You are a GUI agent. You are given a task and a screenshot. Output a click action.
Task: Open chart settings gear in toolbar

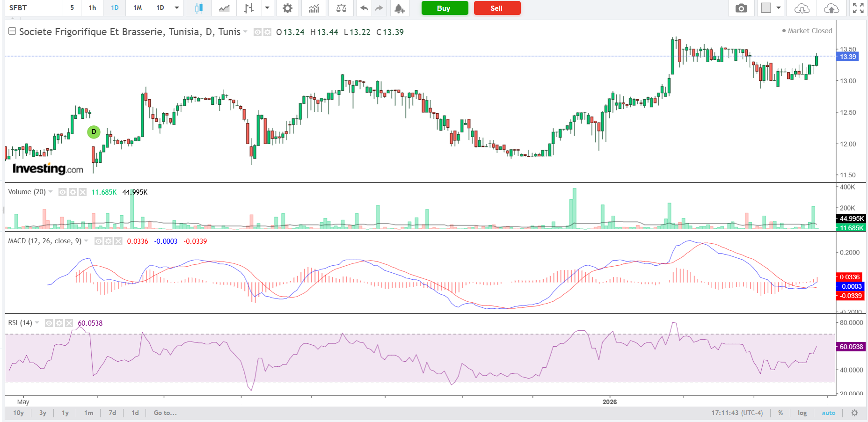[x=287, y=8]
